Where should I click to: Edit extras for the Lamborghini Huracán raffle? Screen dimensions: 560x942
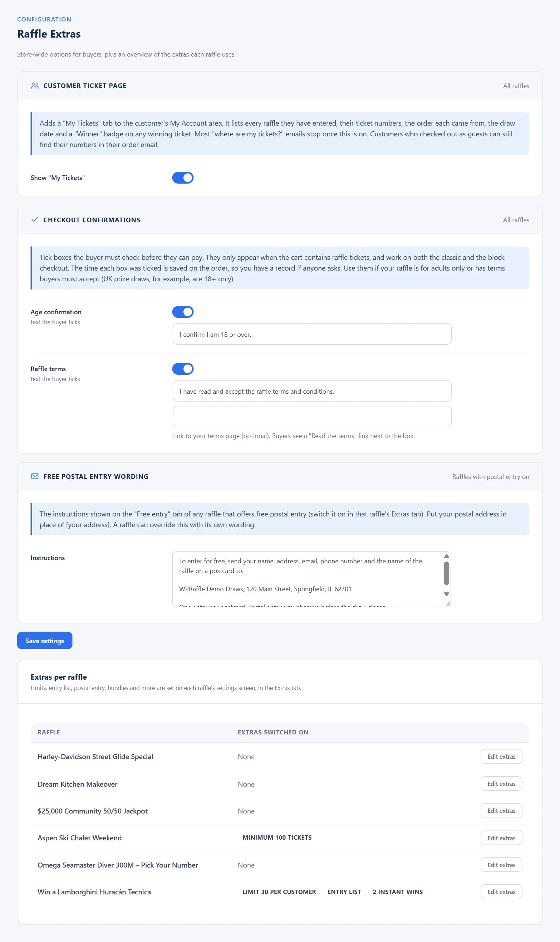[501, 892]
